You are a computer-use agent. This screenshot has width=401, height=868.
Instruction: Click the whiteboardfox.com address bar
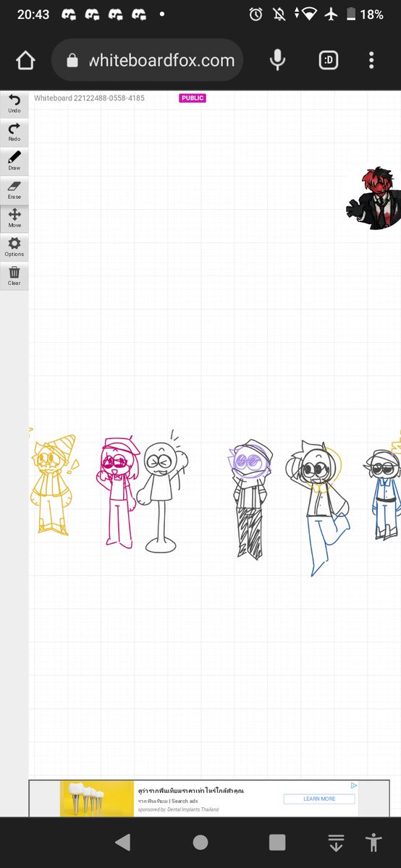click(x=147, y=60)
